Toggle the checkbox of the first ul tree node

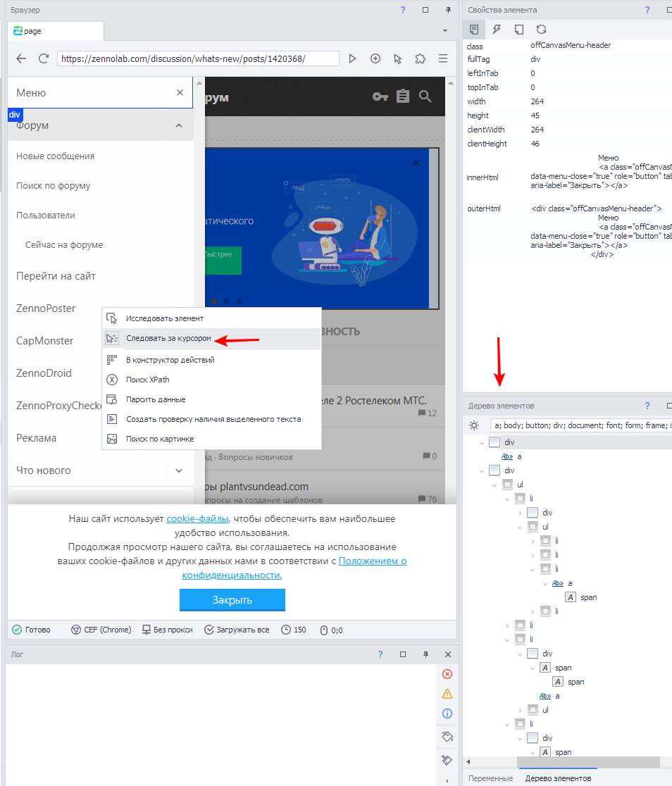(507, 485)
